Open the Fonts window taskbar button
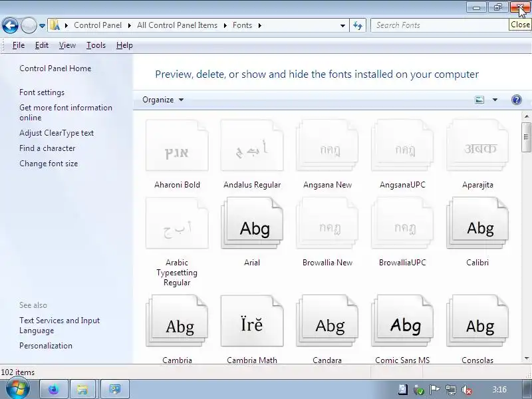This screenshot has height=399, width=532. (115, 389)
